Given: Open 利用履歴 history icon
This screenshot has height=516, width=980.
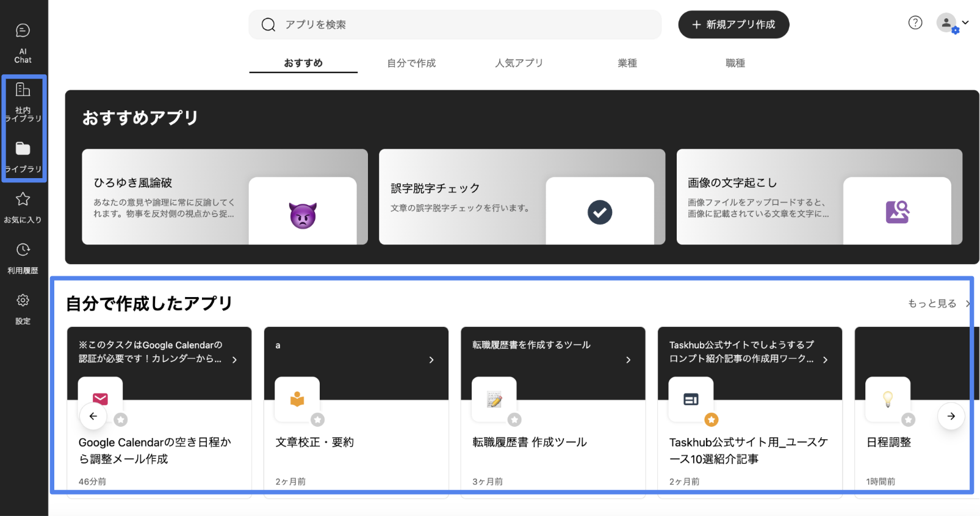Looking at the screenshot, I should pyautogui.click(x=23, y=257).
